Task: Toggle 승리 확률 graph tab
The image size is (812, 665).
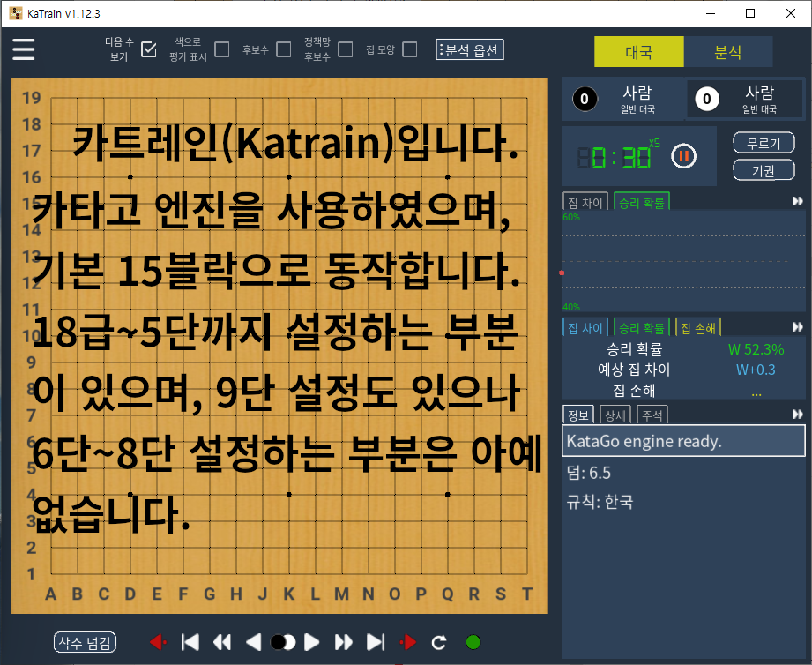Action: pyautogui.click(x=642, y=202)
